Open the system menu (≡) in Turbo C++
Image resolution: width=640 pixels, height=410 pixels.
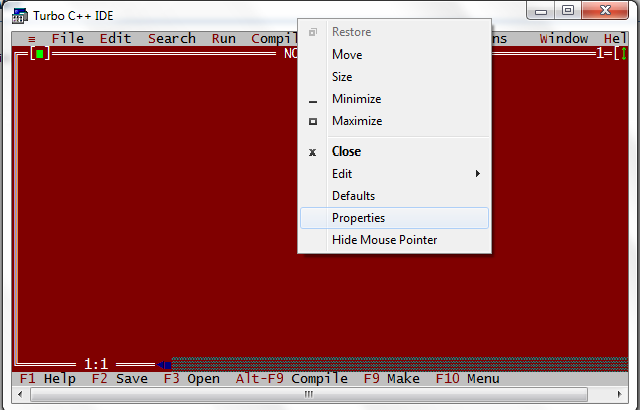pos(31,39)
